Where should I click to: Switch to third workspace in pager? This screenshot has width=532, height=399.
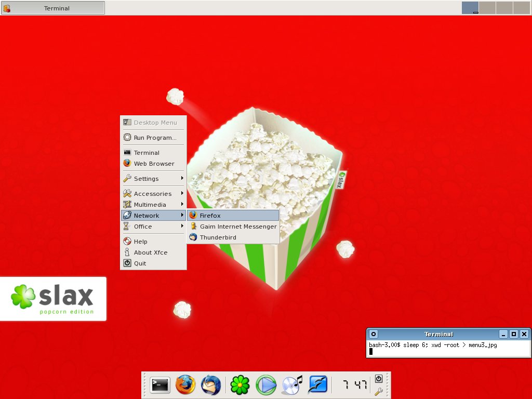(504, 8)
